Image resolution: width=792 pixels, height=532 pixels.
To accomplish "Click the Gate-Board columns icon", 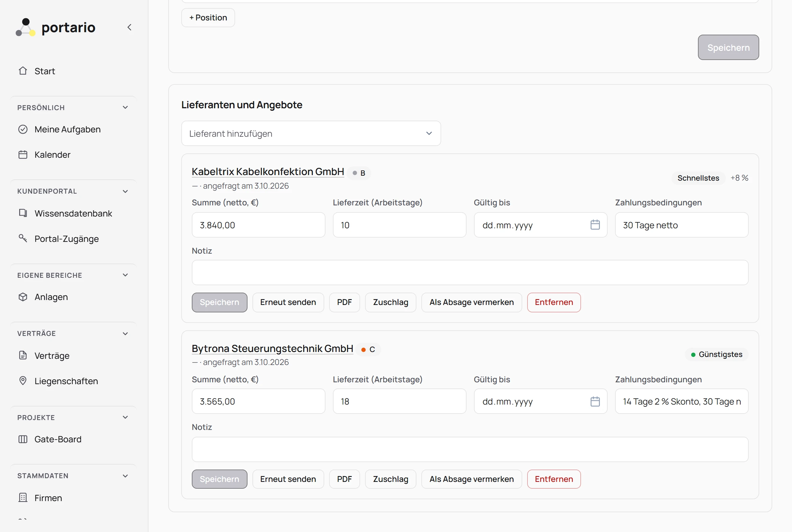I will point(23,439).
